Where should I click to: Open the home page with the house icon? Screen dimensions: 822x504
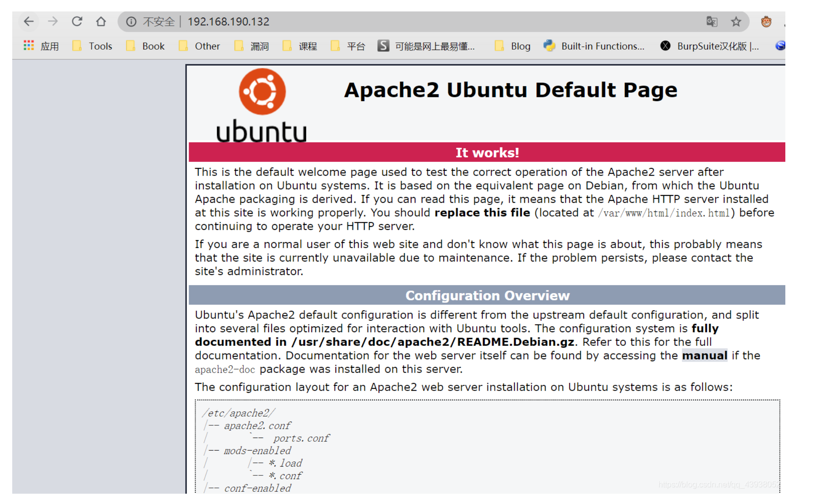(x=101, y=21)
